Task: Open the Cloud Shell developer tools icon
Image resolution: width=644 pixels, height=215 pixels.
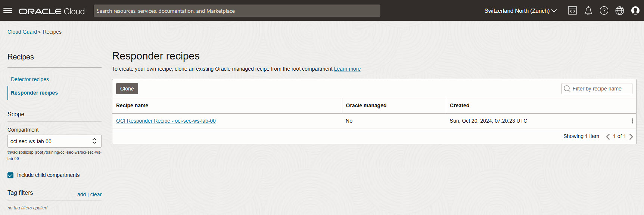Action: click(572, 10)
